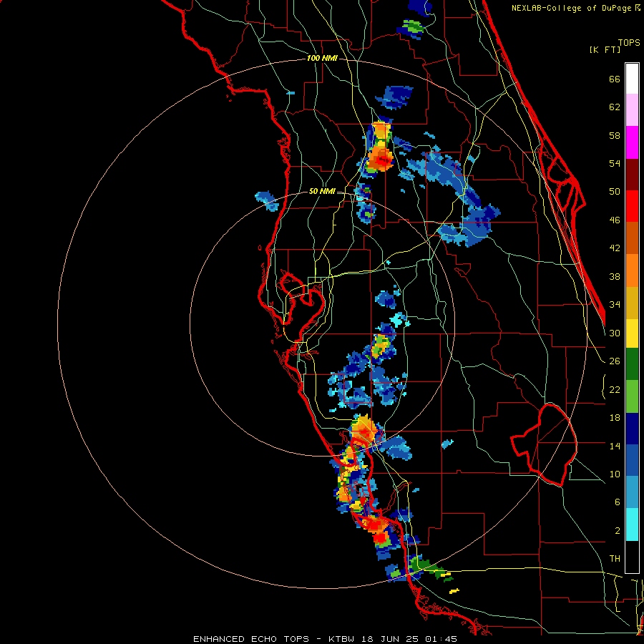Pick the dark orange legend swatch
The width and height of the screenshot is (644, 644).
pos(632,238)
